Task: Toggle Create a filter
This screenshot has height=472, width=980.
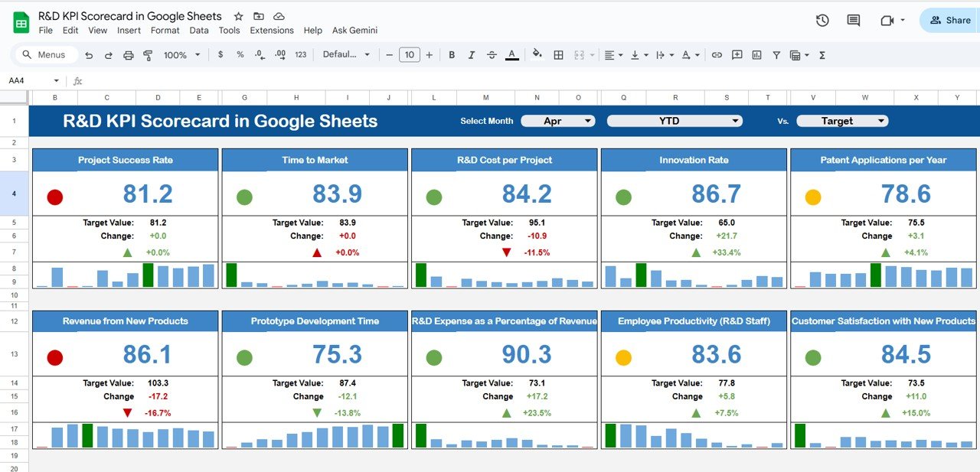Action: [776, 54]
